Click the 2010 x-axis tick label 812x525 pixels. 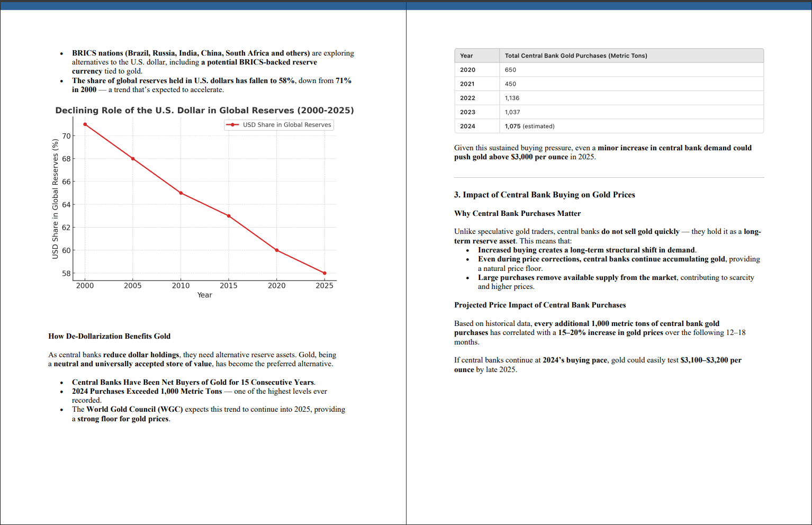[181, 286]
